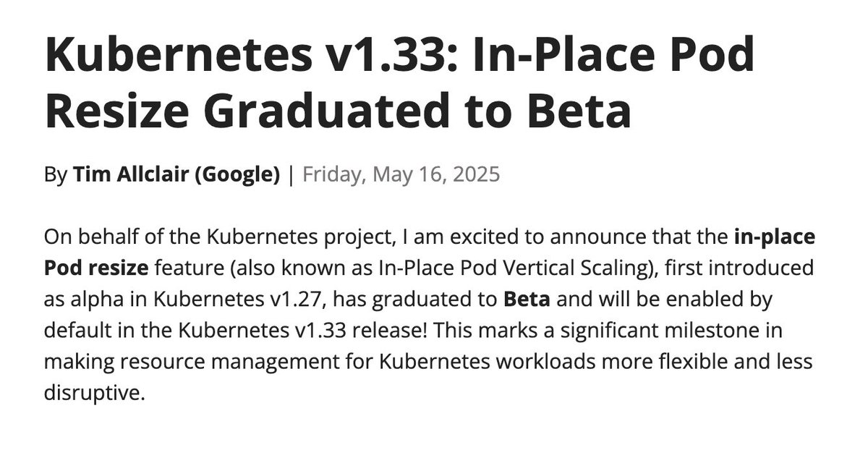Click the vertical bar separator in byline
This screenshot has width=868, height=450.
tap(291, 176)
